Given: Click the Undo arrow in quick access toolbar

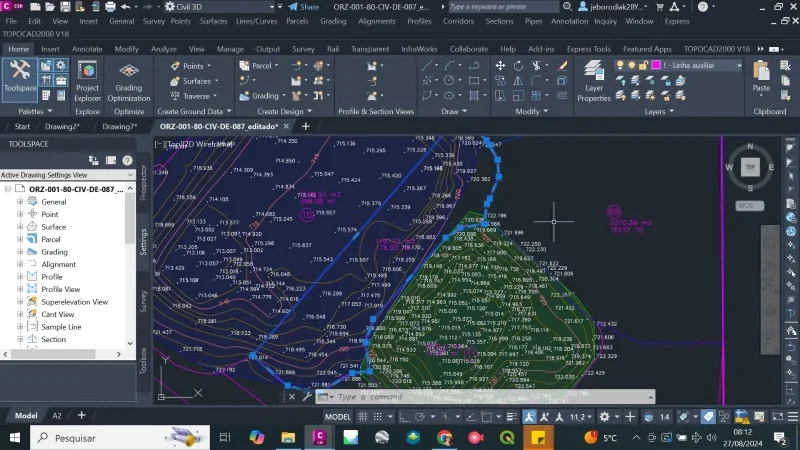Looking at the screenshot, I should coord(126,7).
